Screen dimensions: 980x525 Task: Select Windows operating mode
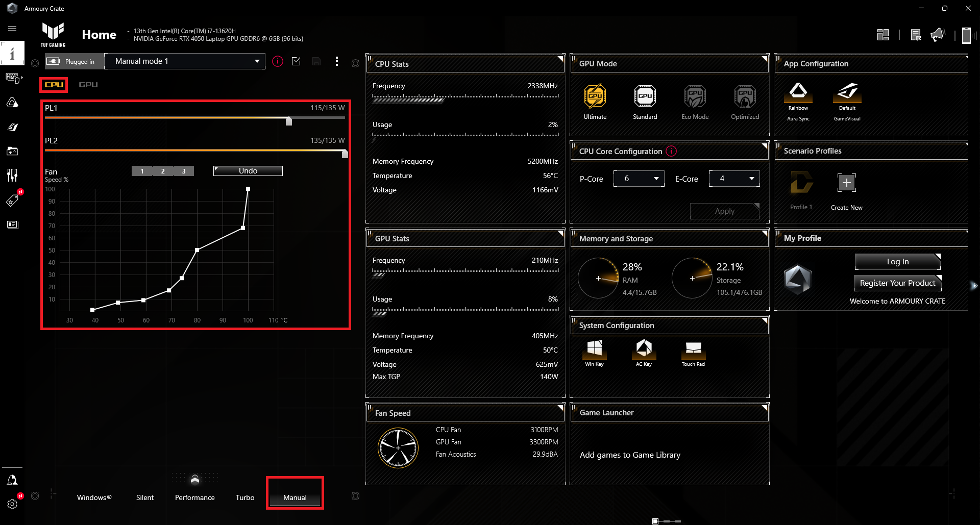click(x=94, y=497)
